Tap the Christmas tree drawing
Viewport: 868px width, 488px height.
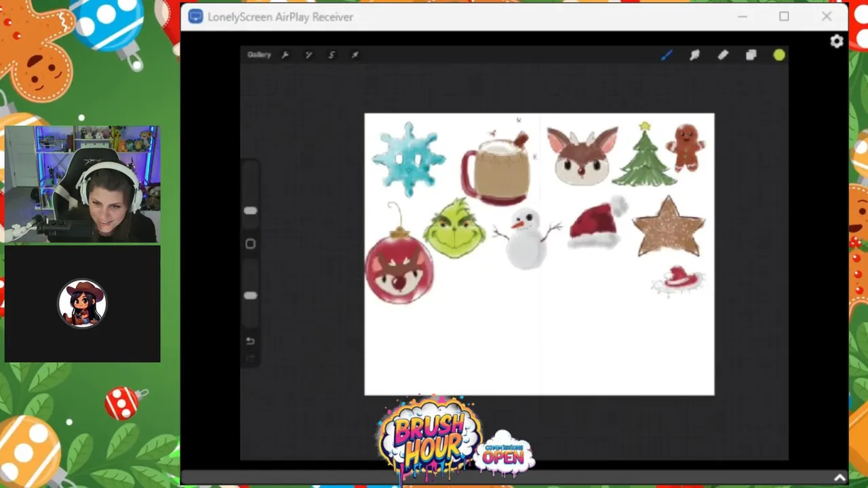(644, 155)
